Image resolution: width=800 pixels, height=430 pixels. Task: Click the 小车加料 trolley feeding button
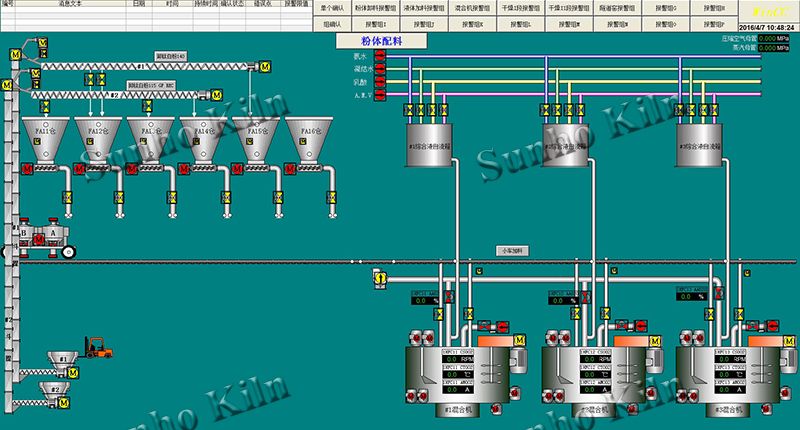pyautogui.click(x=512, y=251)
